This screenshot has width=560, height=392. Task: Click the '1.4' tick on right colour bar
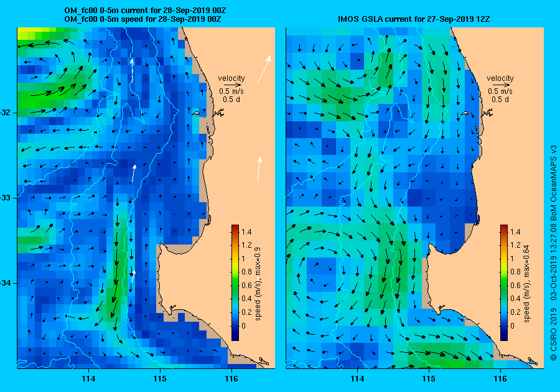point(515,231)
